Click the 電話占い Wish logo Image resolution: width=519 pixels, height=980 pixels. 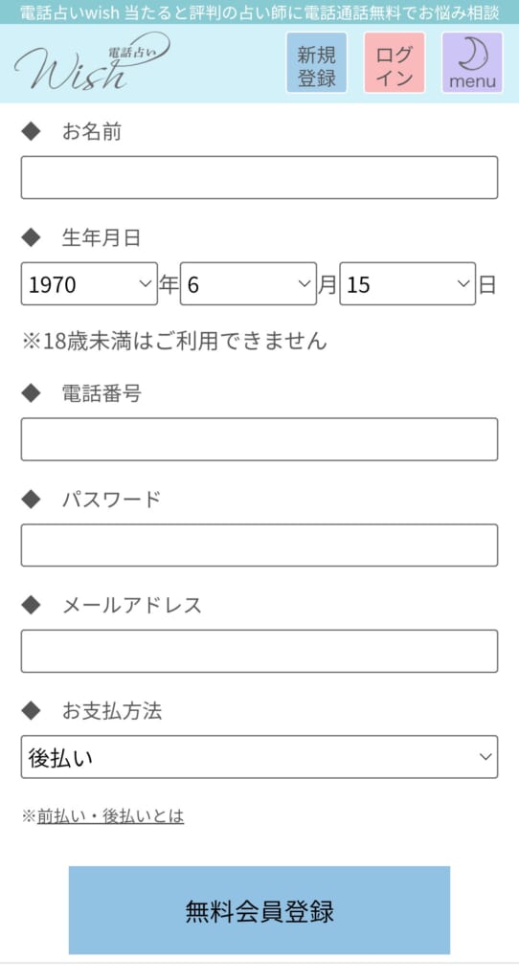tap(92, 62)
